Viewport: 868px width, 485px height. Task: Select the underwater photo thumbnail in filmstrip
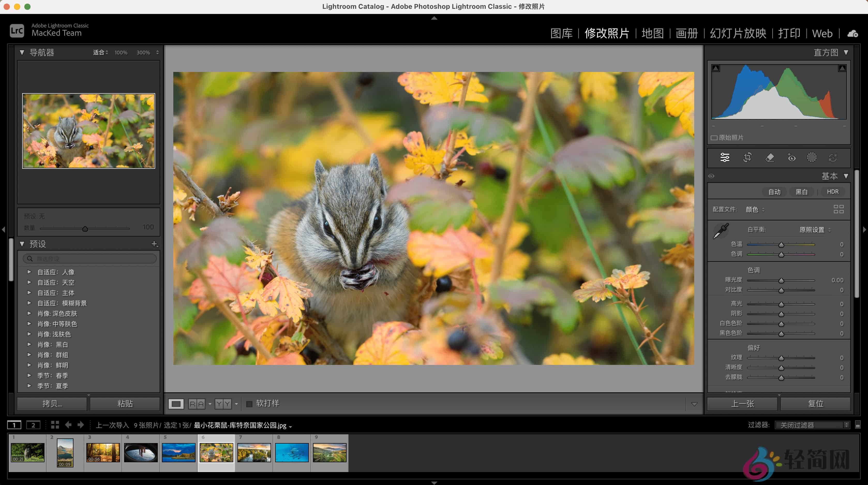[292, 453]
